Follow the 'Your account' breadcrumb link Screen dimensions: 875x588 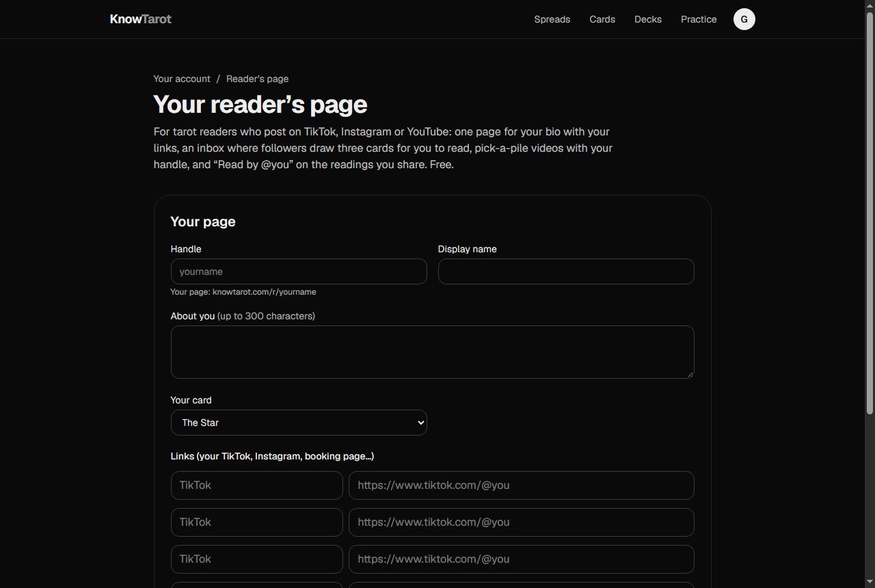(182, 79)
